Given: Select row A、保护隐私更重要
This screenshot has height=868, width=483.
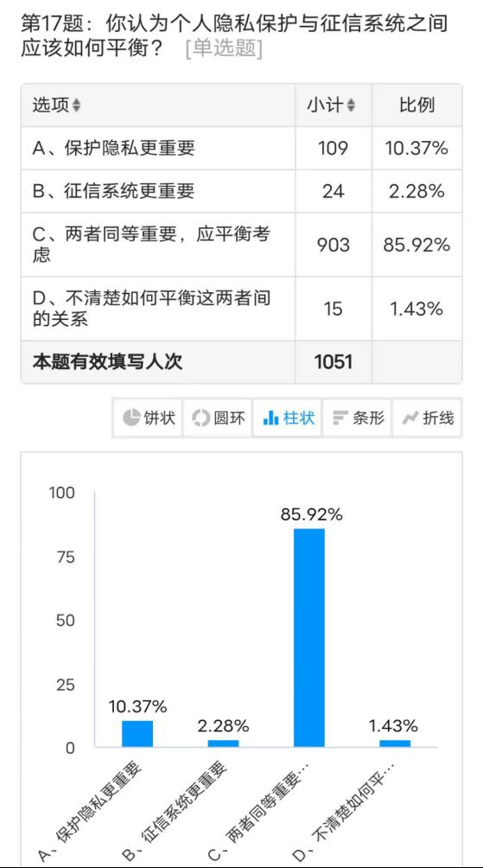Looking at the screenshot, I should coord(241,149).
